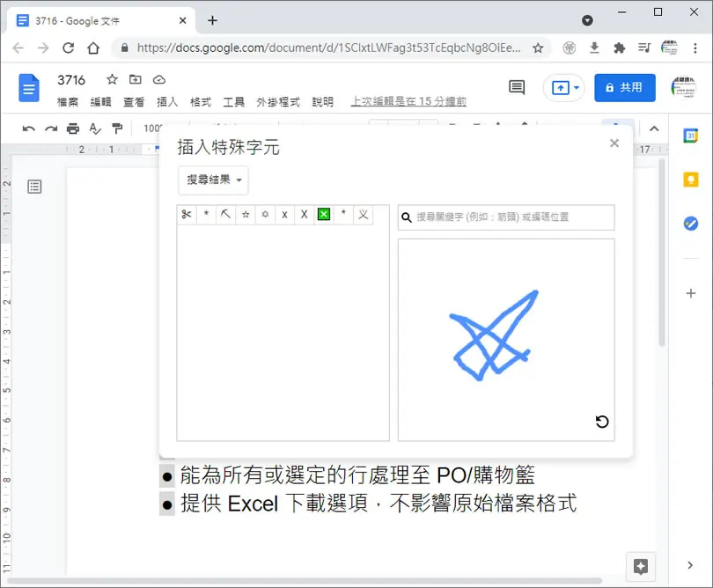Open the 格式 menu
Image resolution: width=713 pixels, height=588 pixels.
[201, 102]
